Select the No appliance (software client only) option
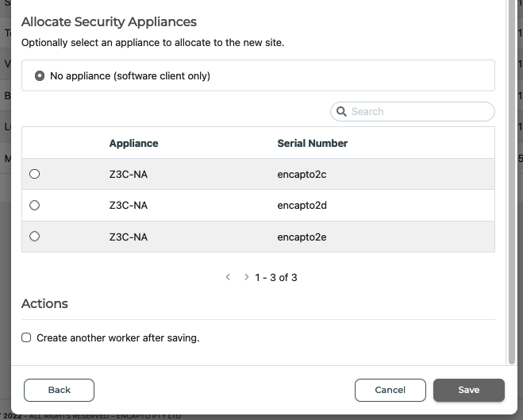 40,75
